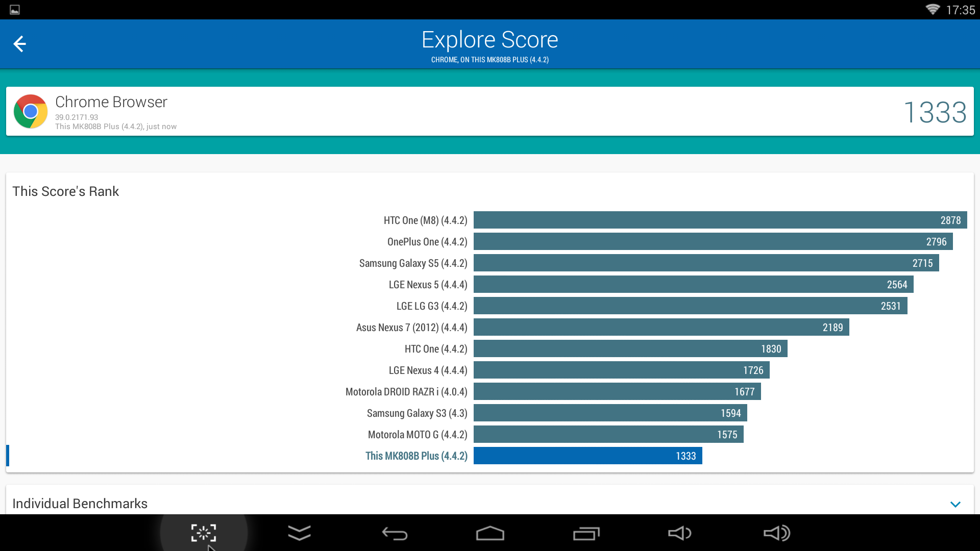Open the picture notification icon in status bar
The image size is (980, 551).
(15, 10)
